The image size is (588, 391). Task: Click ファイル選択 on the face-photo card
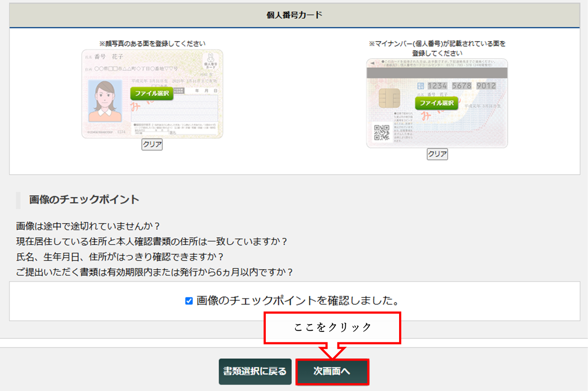pyautogui.click(x=152, y=93)
